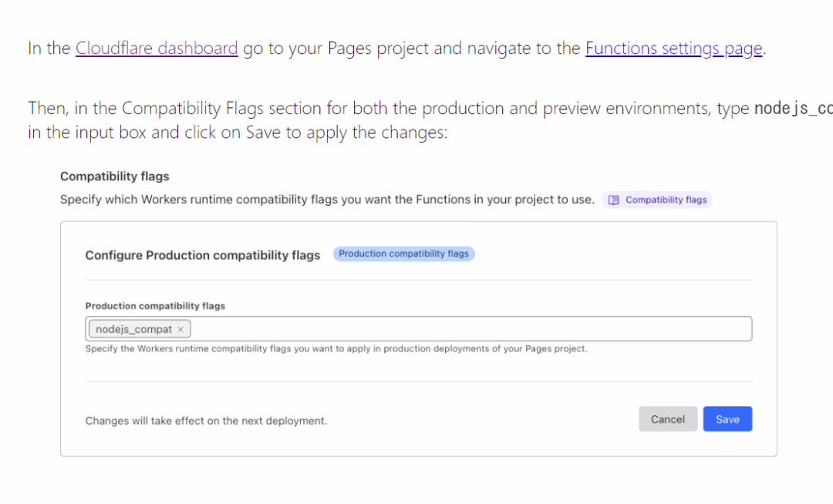Click 'Specify which Workers runtime compatibility flags' description
The height and width of the screenshot is (504, 833).
327,200
